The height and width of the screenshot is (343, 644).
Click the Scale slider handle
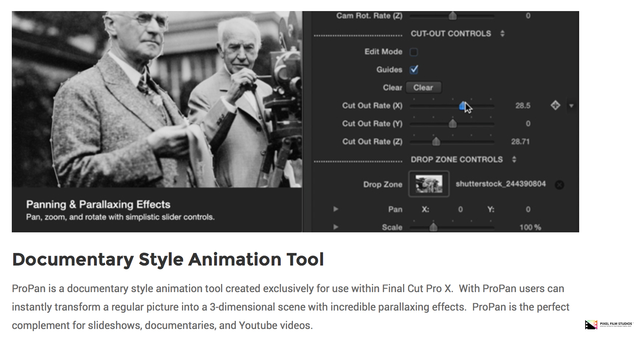pos(433,227)
